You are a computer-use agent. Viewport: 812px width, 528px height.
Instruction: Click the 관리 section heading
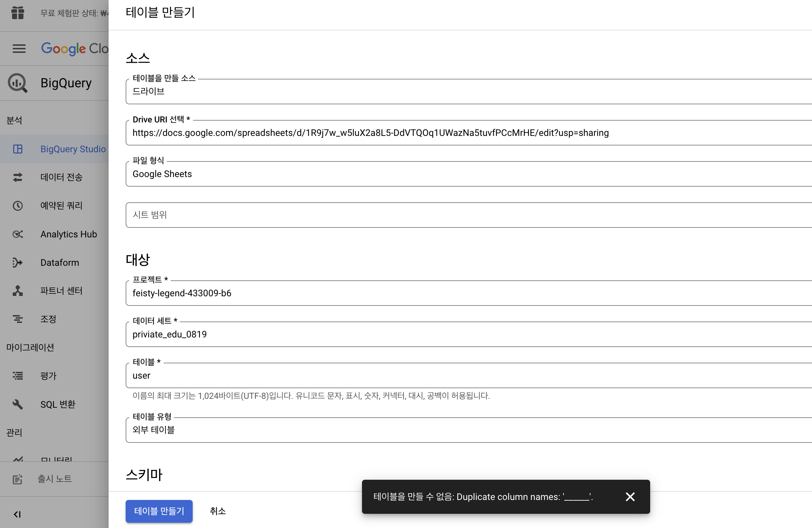point(14,433)
